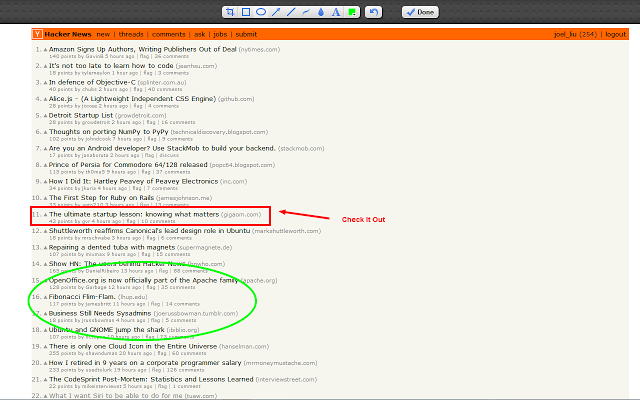Image resolution: width=640 pixels, height=400 pixels.
Task: Upvote "There is only one Cloud Icon" story
Action: coord(45,347)
